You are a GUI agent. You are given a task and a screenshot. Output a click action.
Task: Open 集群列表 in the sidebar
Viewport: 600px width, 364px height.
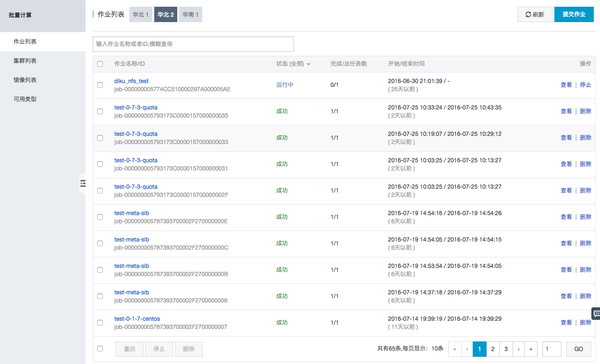coord(43,61)
